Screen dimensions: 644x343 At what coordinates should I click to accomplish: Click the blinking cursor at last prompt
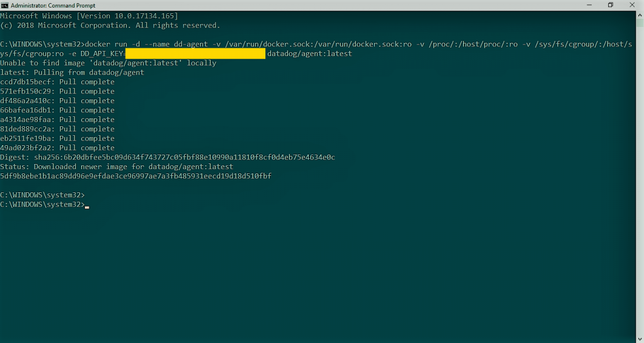coord(87,207)
